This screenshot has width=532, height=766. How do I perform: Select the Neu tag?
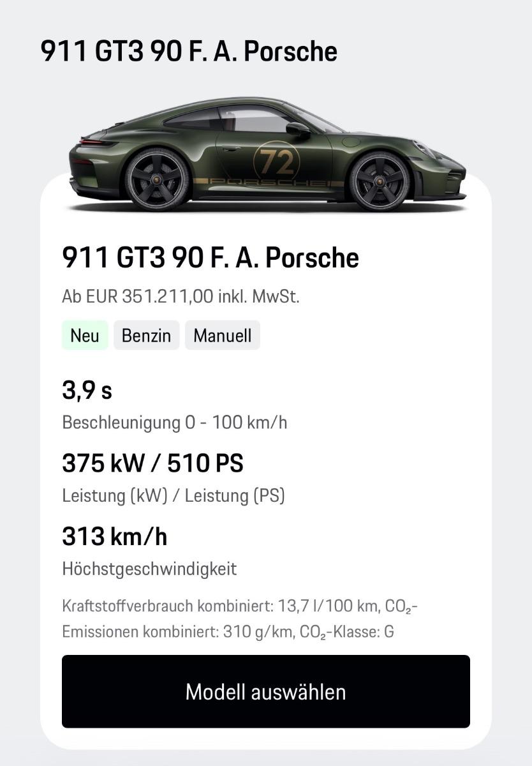coord(85,335)
